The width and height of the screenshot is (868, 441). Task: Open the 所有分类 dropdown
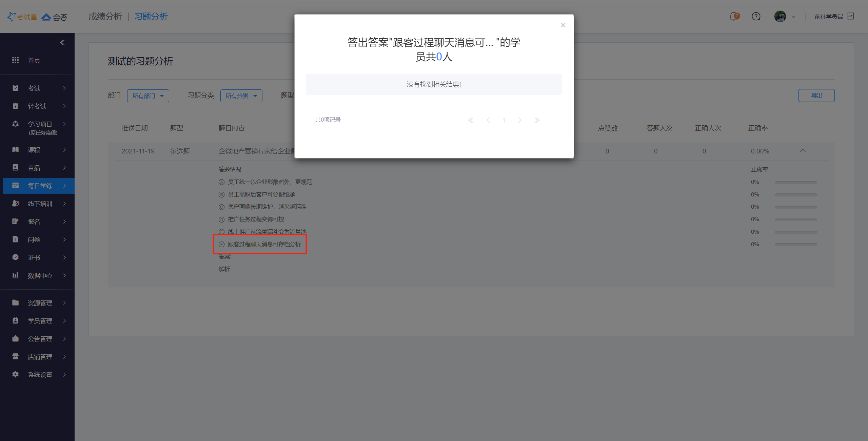pyautogui.click(x=241, y=96)
